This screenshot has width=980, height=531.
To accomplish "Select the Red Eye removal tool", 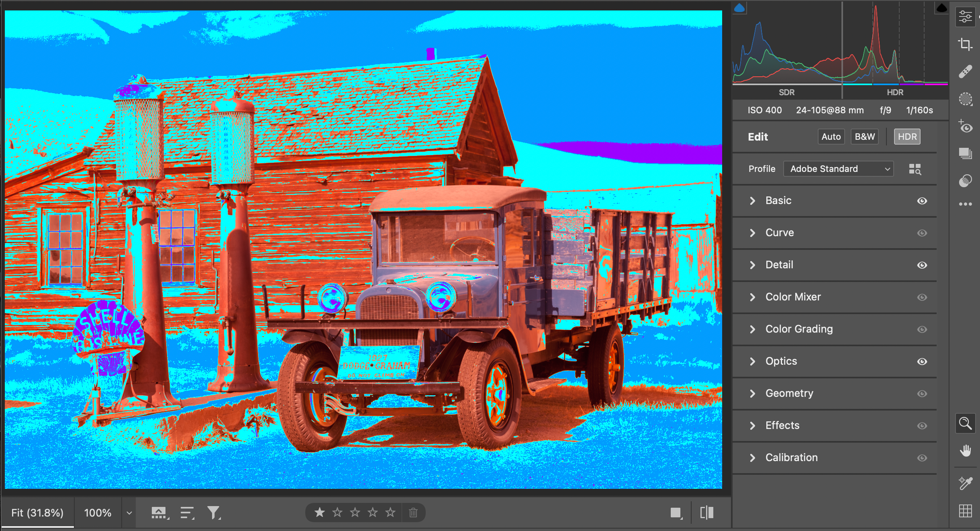I will 965,127.
